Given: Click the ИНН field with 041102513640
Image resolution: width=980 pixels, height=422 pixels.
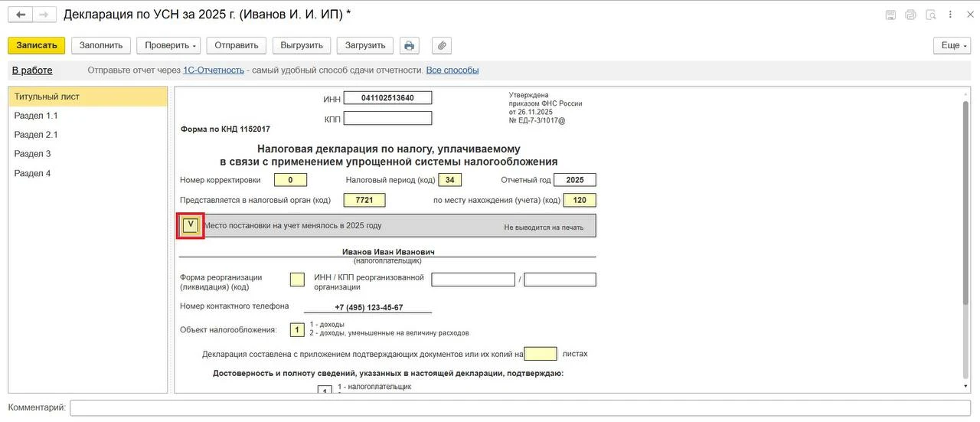Looking at the screenshot, I should click(387, 98).
